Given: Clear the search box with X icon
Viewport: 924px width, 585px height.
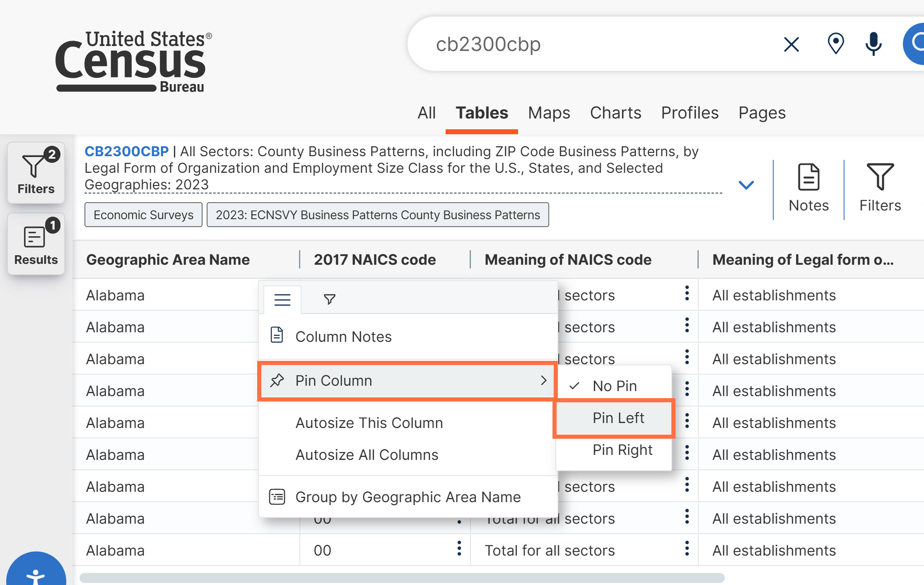Looking at the screenshot, I should 791,44.
